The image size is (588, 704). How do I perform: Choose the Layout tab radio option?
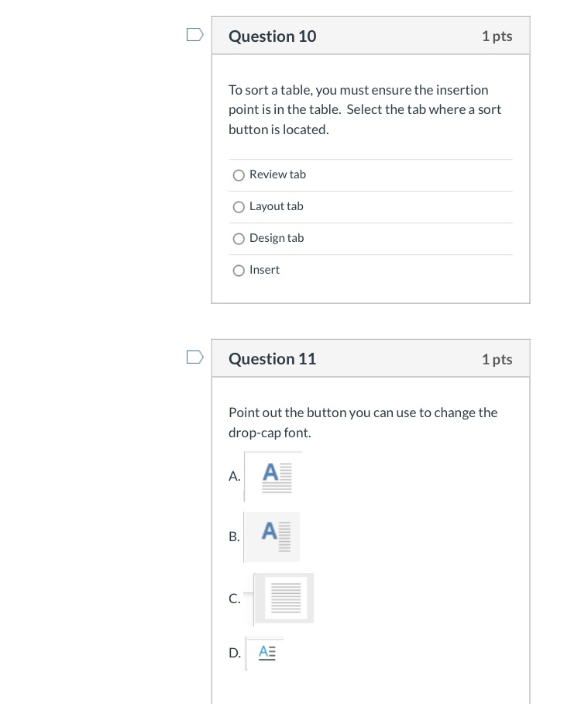coord(239,207)
